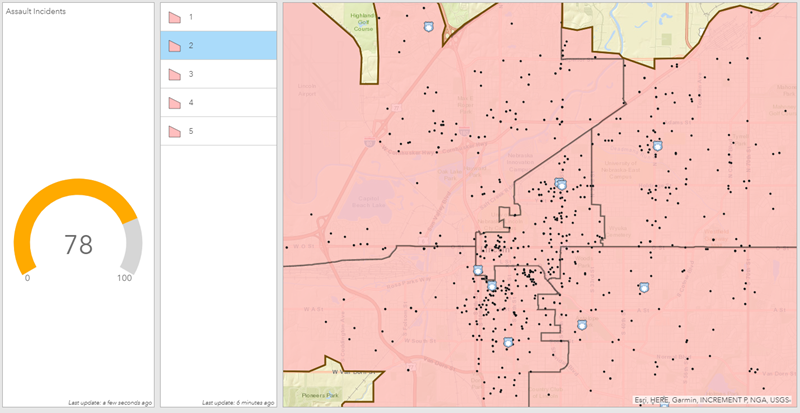Click the Nebraska Innovation Campus label

click(x=520, y=161)
